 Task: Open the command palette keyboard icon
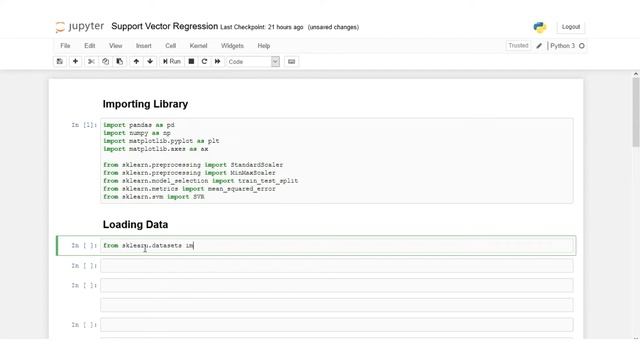pyautogui.click(x=291, y=62)
